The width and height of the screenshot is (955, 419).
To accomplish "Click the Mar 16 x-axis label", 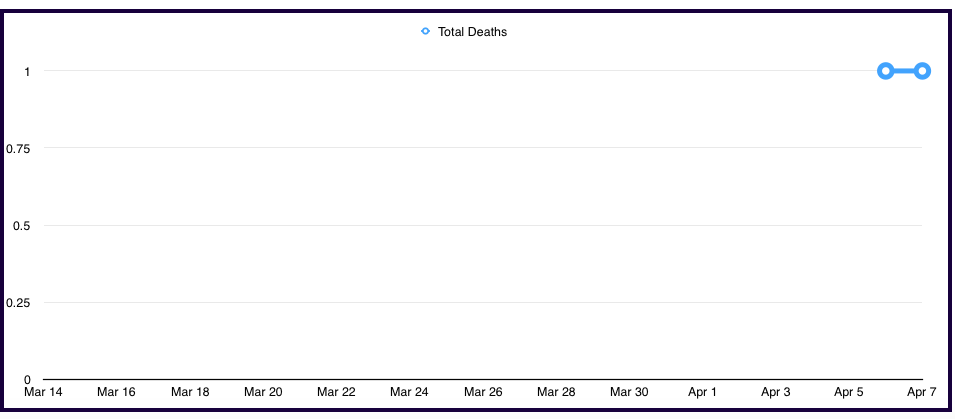I will click(x=116, y=392).
